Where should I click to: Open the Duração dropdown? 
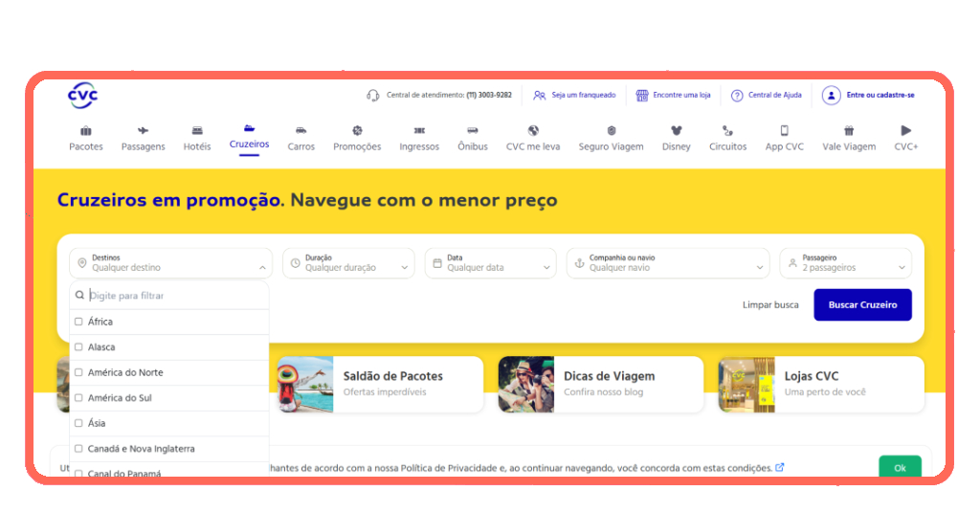coord(348,263)
